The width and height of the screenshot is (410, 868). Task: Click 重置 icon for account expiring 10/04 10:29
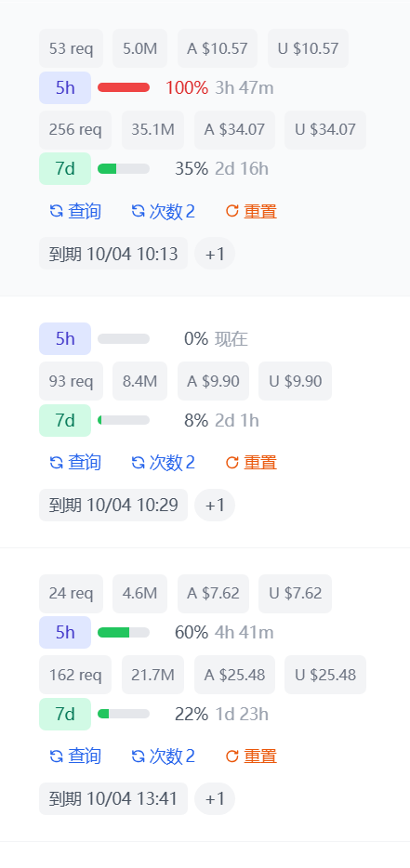[232, 462]
